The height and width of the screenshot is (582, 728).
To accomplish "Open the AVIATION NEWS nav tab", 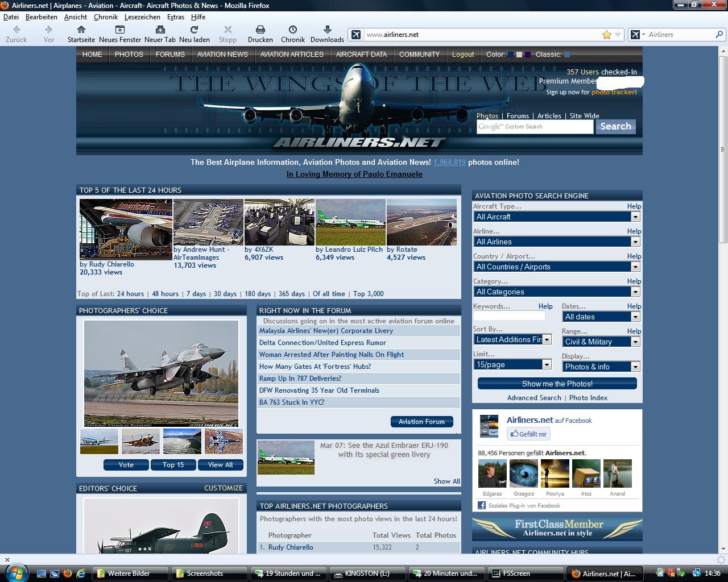I will [222, 55].
